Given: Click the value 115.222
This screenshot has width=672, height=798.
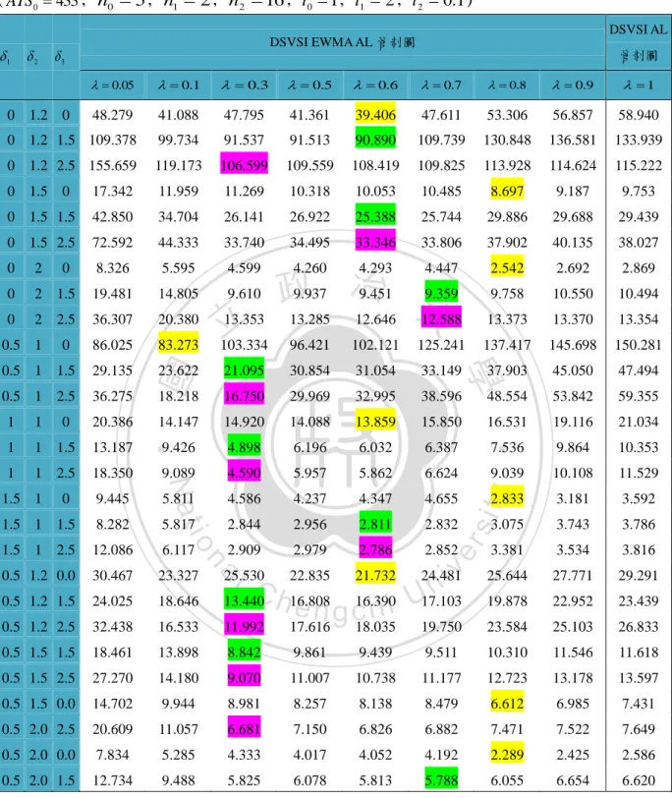Looking at the screenshot, I should [639, 165].
